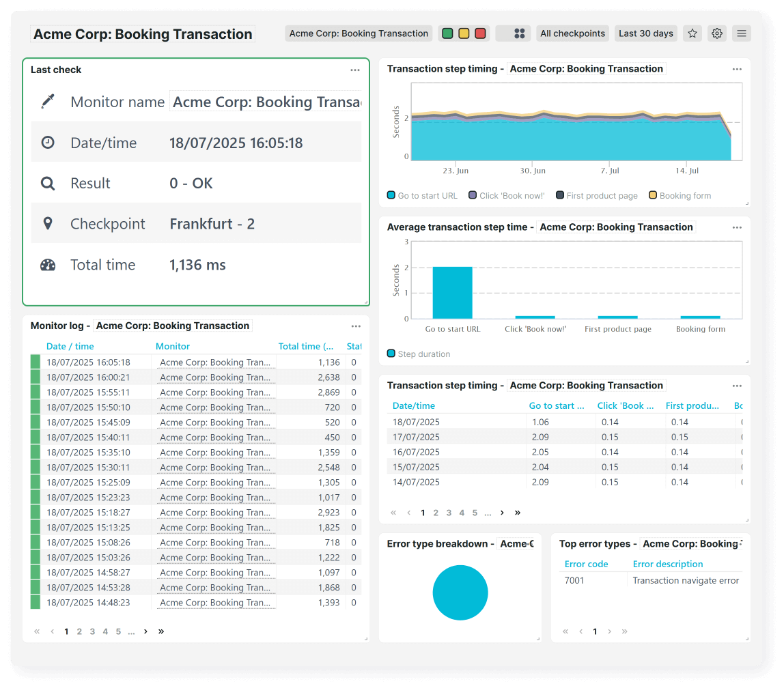Open monitor link for 16:00:21 log entry
The width and height of the screenshot is (784, 688).
[x=215, y=377]
